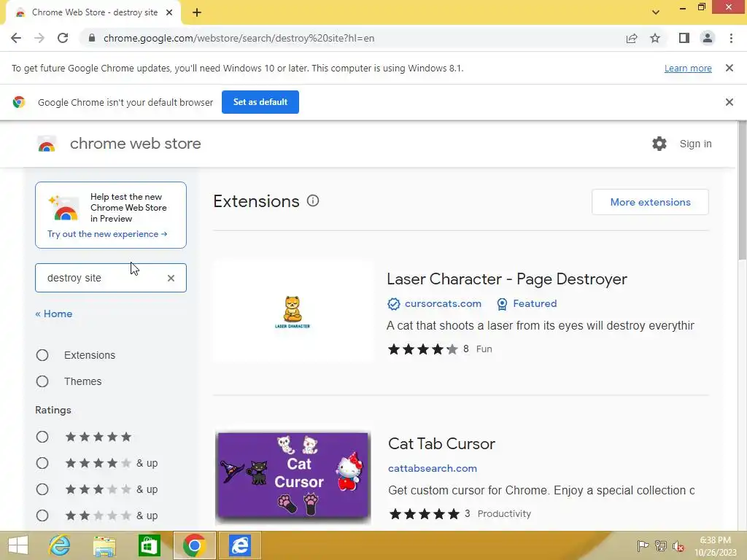Click the taskbar clock 6:38 PM
Viewport: 747px width, 560px height.
click(715, 546)
